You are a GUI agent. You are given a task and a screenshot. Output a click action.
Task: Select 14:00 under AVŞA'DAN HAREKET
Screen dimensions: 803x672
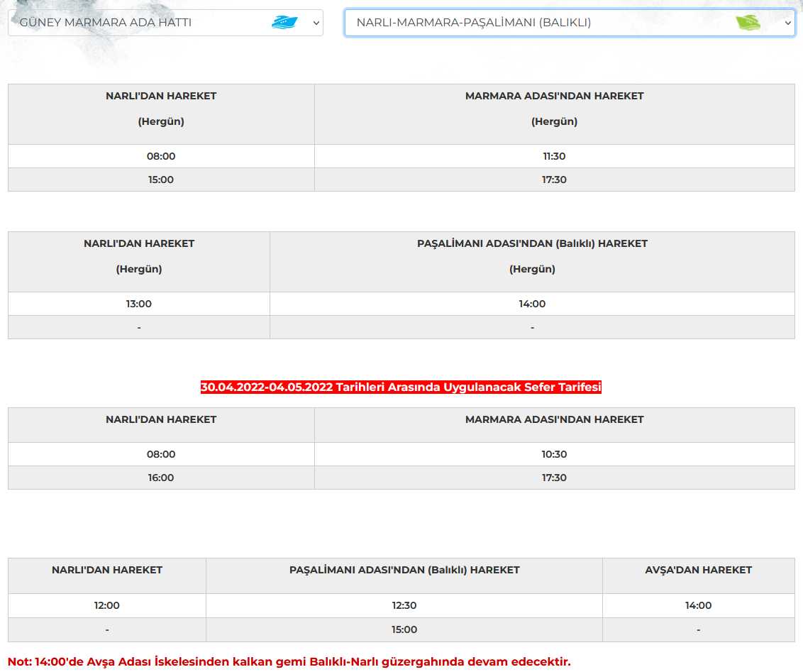699,605
